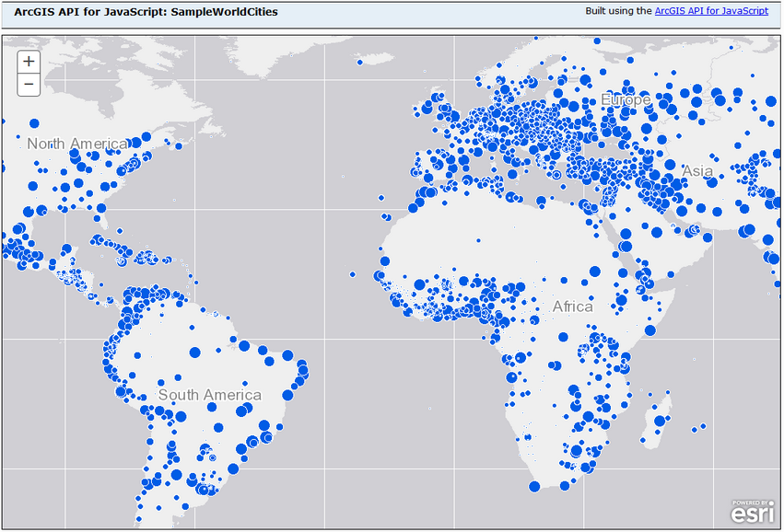Click the Europe map label

click(x=626, y=98)
